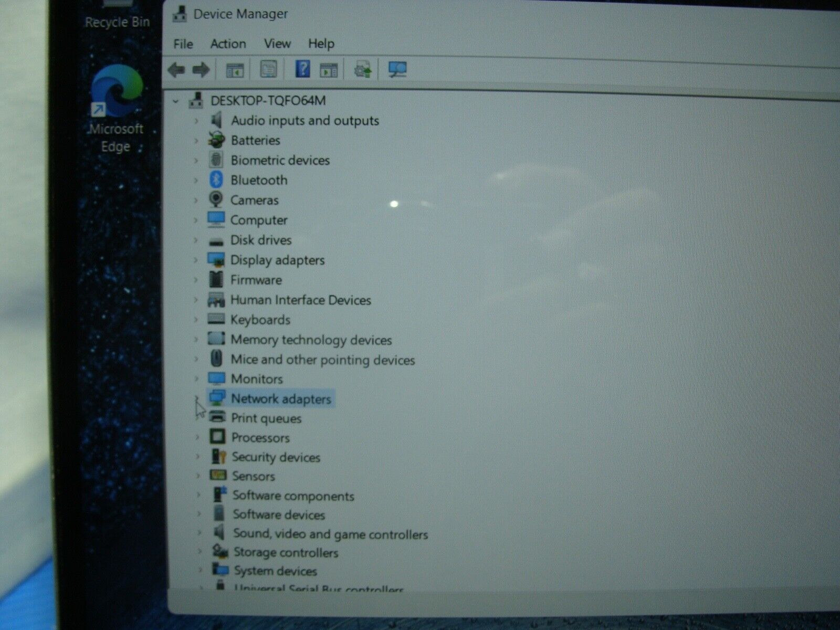Collapse the DESKTOP-TQFO64M root node

[x=175, y=101]
